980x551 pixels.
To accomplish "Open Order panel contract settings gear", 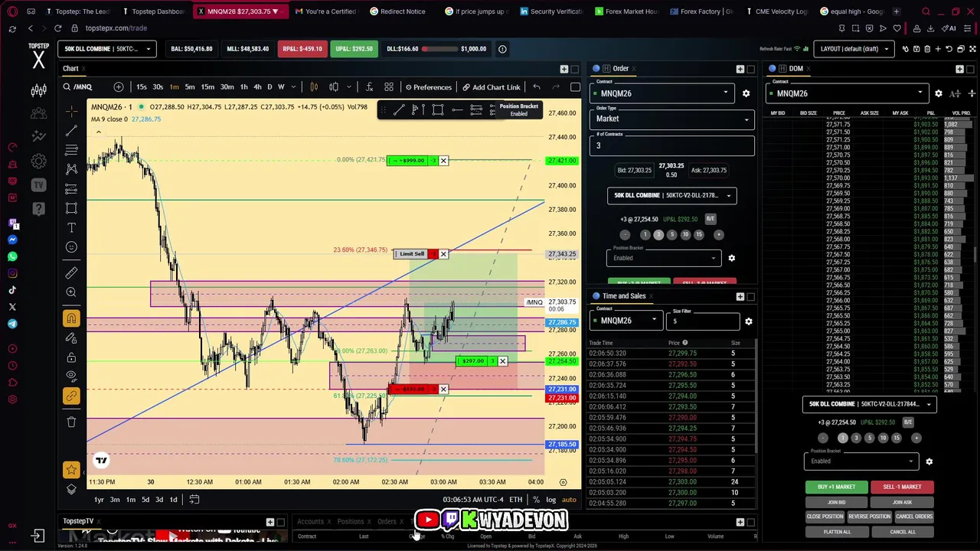I will click(x=746, y=93).
